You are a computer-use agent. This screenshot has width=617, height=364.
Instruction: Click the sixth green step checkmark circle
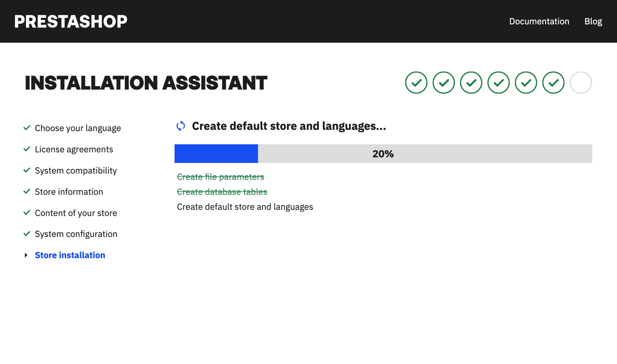tap(553, 83)
